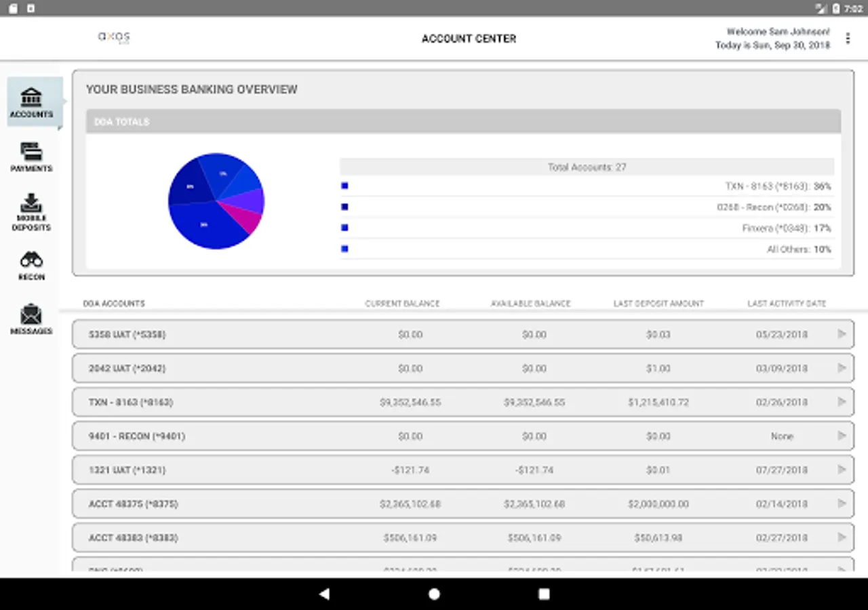This screenshot has width=868, height=610.
Task: Tap the Android home circle button
Action: (x=434, y=594)
